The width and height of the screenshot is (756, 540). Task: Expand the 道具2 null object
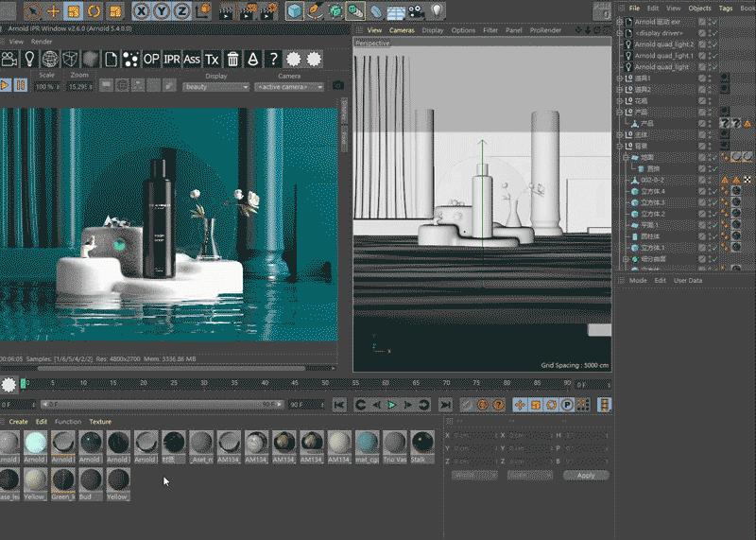click(620, 89)
